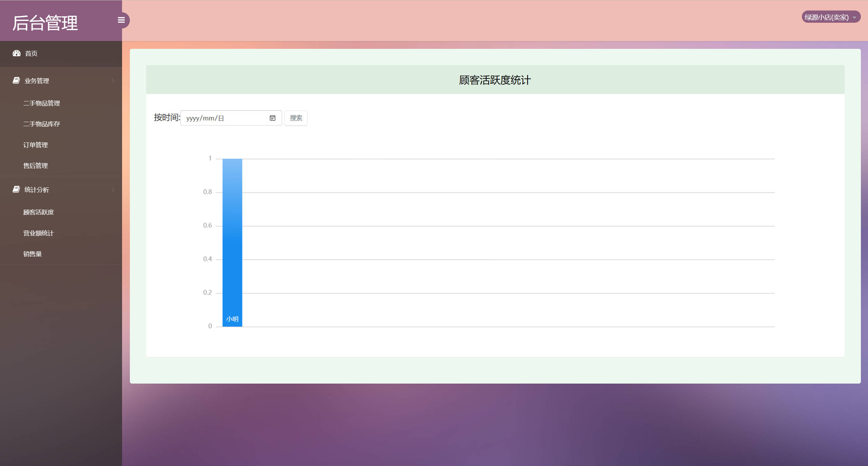868x466 pixels.
Task: Open 销售量 statistics page
Action: (33, 253)
